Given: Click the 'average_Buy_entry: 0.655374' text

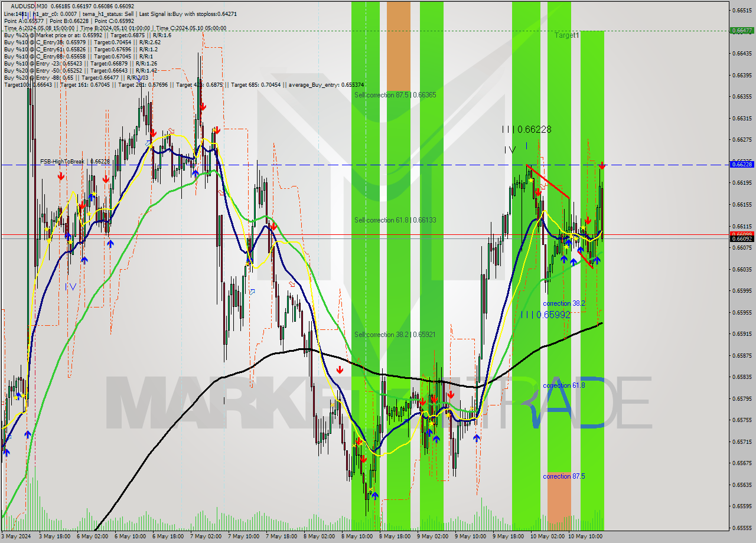Looking at the screenshot, I should pyautogui.click(x=326, y=85).
